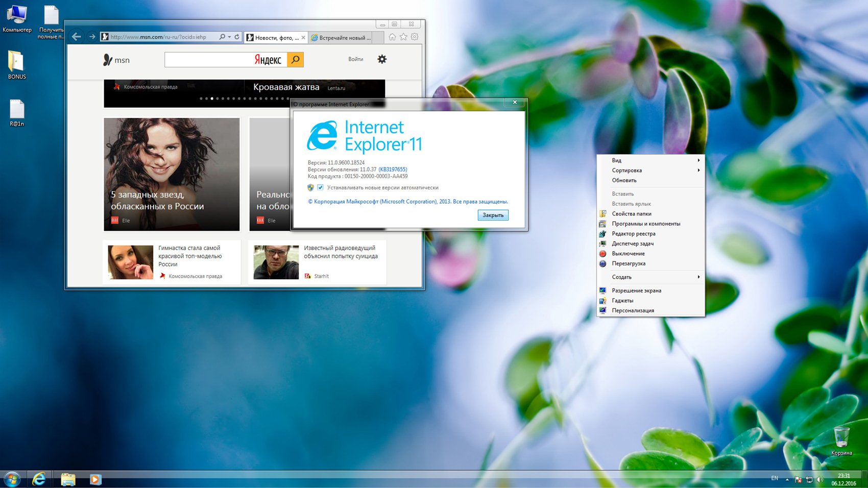Image resolution: width=868 pixels, height=488 pixels.
Task: Choose Обновить in the context menu
Action: 650,180
